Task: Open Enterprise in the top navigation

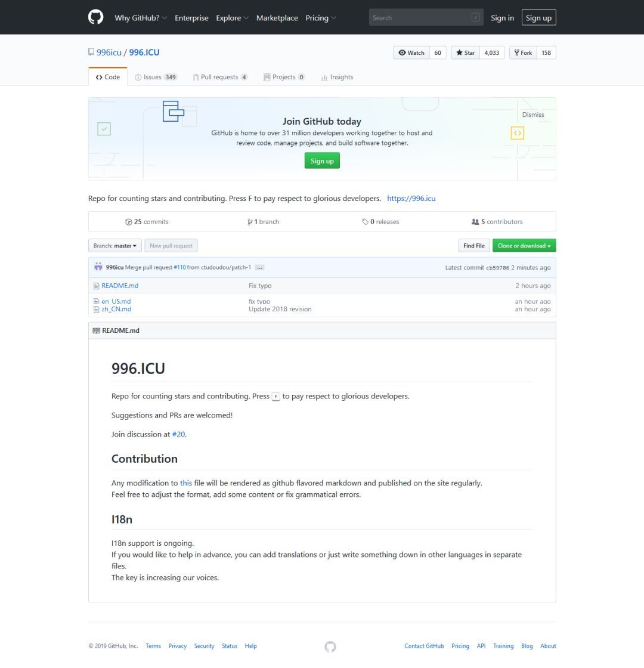Action: click(x=191, y=18)
